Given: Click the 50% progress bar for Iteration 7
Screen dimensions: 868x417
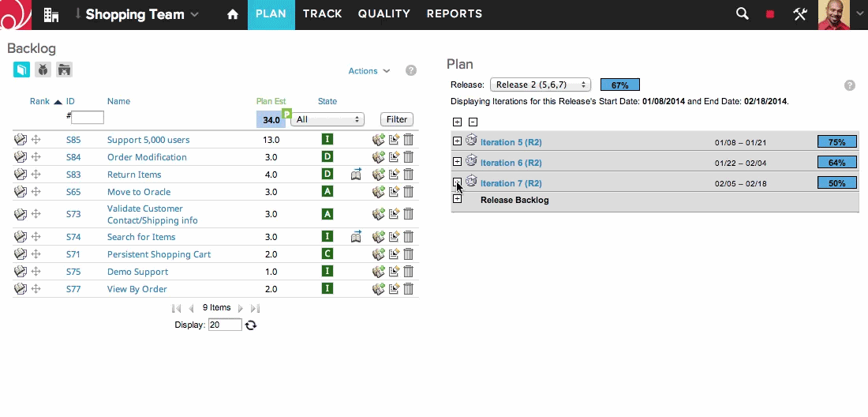Looking at the screenshot, I should [837, 182].
